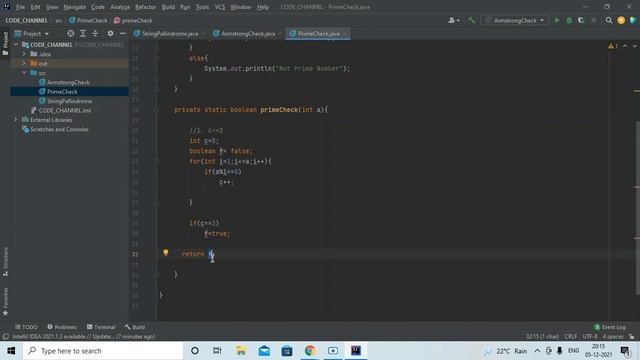Click CRLF line separator in status bar
Image resolution: width=640 pixels, height=360 pixels.
tap(571, 337)
